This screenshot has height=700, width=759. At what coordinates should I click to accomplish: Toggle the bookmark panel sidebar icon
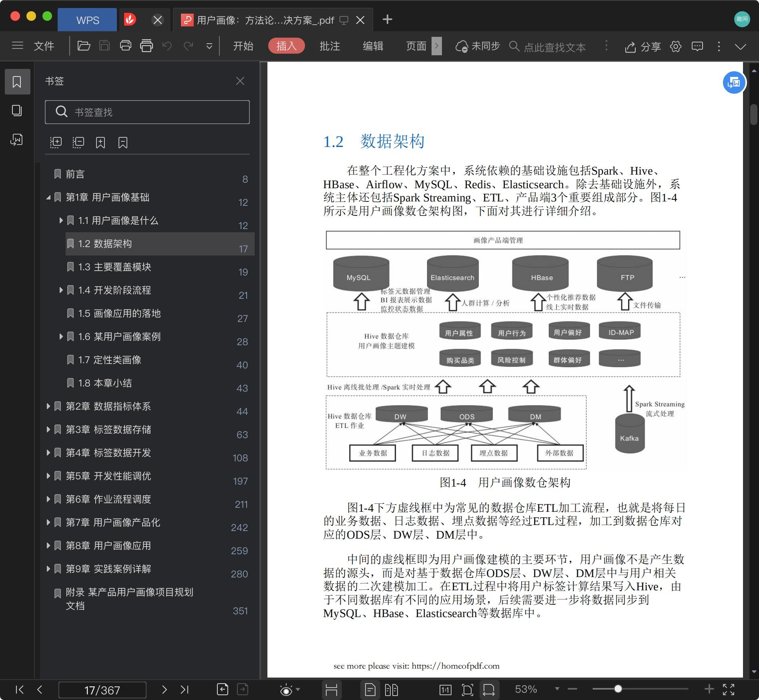[x=17, y=82]
